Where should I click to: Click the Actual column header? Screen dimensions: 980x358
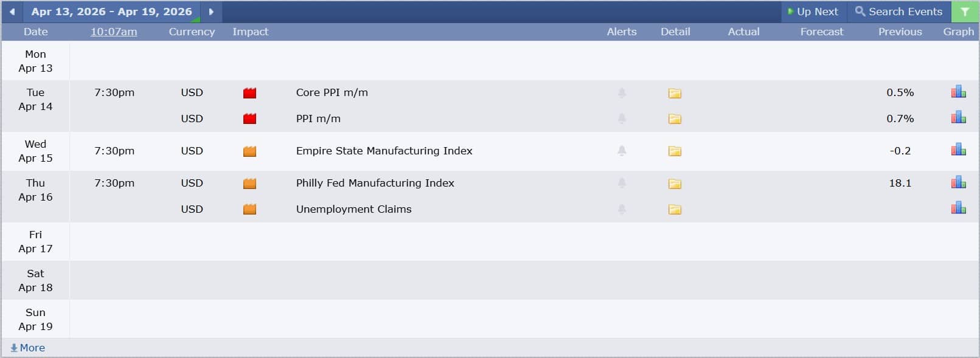click(743, 32)
